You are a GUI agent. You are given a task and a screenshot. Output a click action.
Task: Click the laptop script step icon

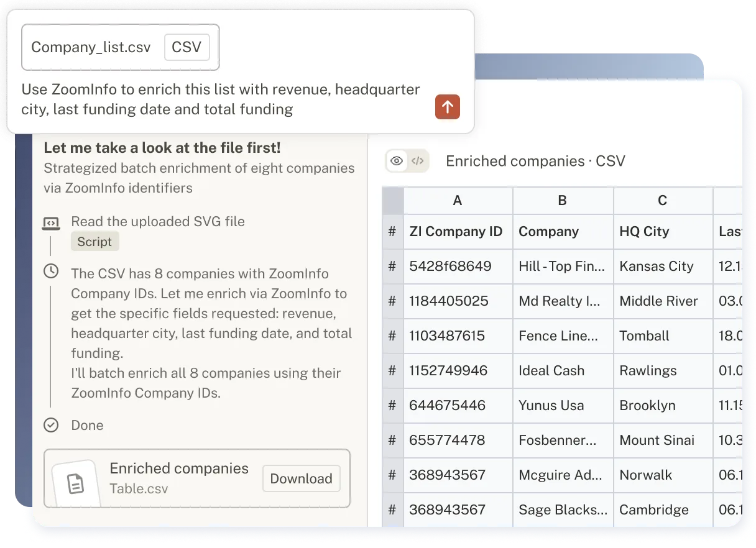coord(51,223)
